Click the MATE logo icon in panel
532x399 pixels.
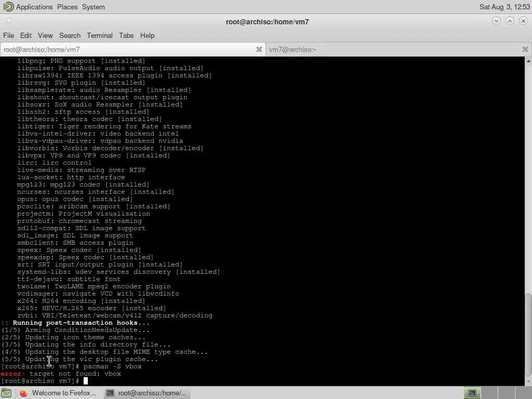coord(8,7)
